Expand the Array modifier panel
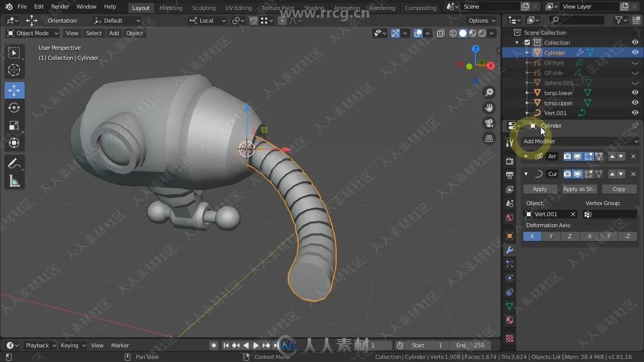Screen dimensions: 644x362 [526, 156]
